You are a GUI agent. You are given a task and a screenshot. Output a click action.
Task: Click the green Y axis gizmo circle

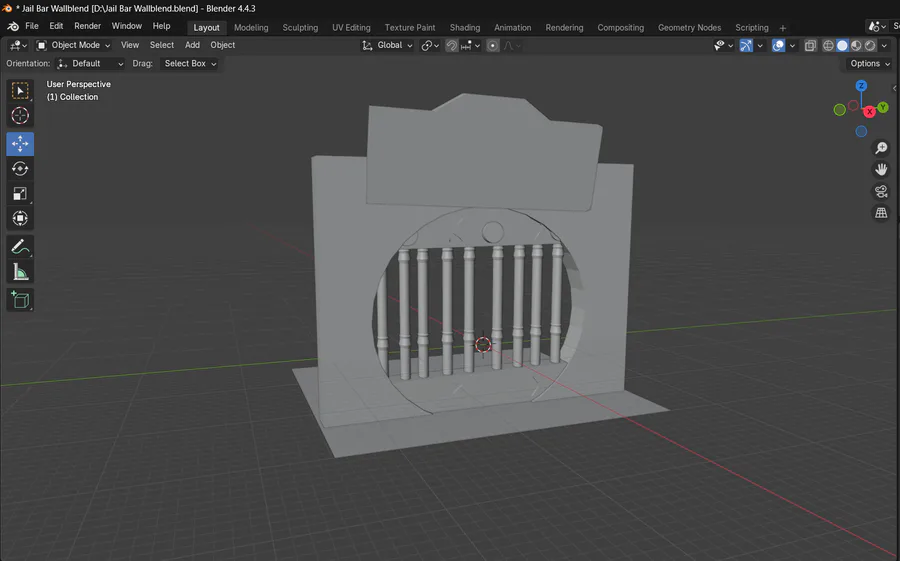883,107
